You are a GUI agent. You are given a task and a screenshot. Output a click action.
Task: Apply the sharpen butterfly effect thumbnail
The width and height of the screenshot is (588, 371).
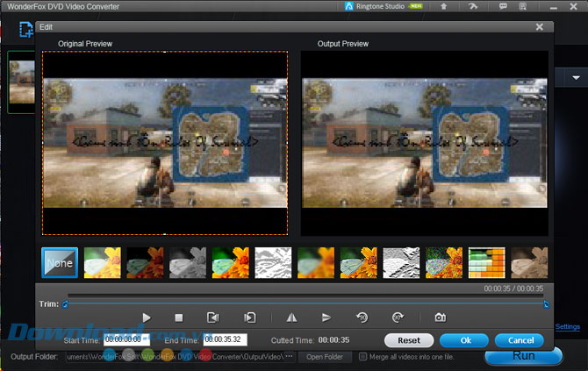click(x=359, y=263)
